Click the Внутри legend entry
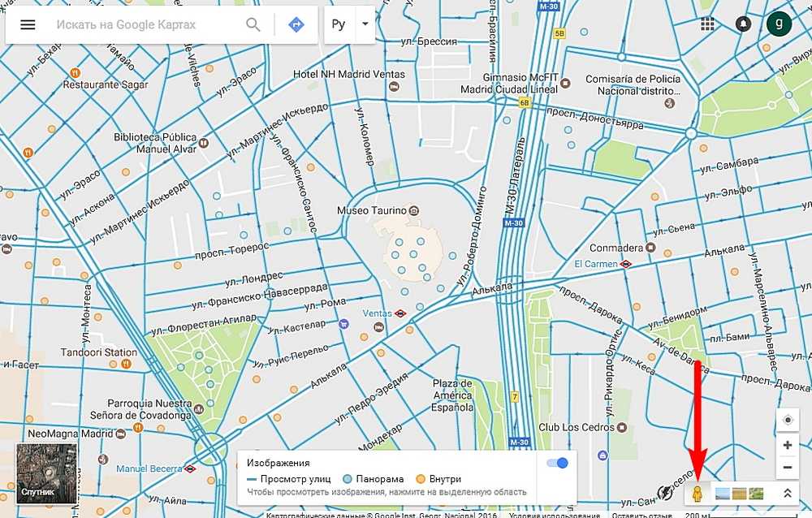 tap(438, 479)
